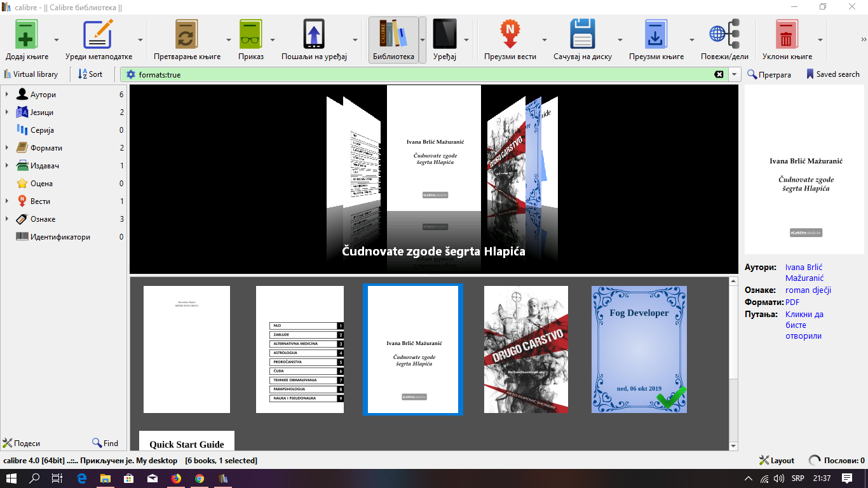The image size is (868, 488).
Task: Open the Virtual library button
Action: [x=31, y=74]
